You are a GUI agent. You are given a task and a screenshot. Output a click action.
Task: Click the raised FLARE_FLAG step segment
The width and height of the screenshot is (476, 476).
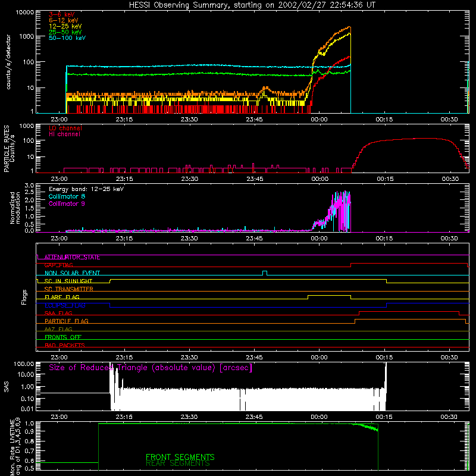pos(330,295)
